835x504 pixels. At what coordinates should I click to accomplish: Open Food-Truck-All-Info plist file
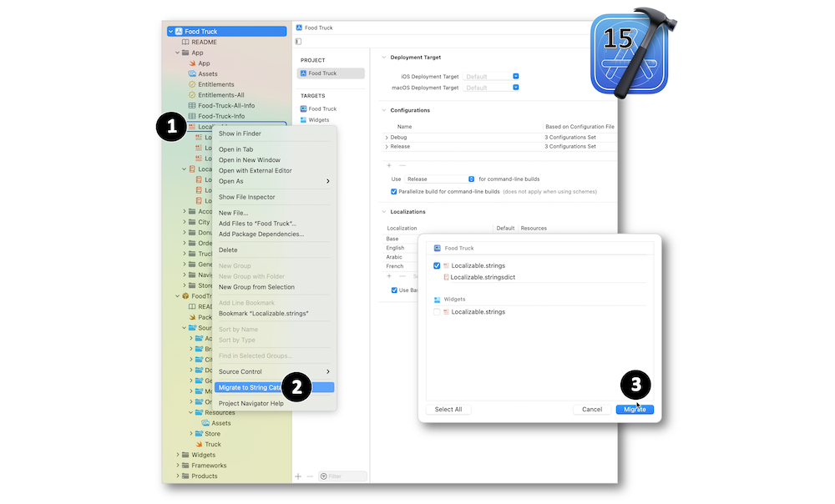coord(225,105)
